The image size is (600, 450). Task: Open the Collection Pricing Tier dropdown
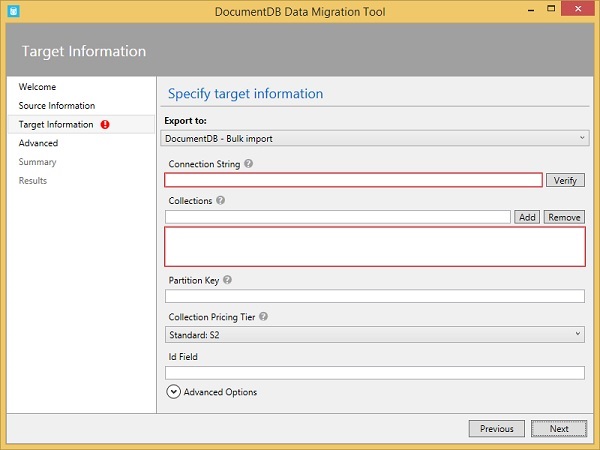(376, 335)
